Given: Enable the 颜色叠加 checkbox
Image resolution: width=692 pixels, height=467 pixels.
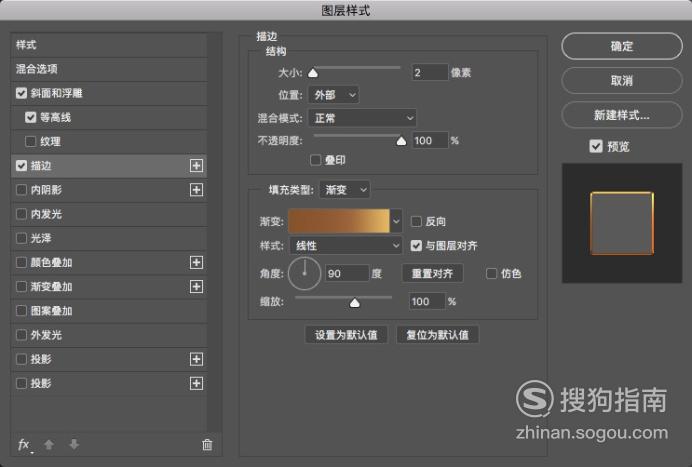Looking at the screenshot, I should tap(21, 262).
